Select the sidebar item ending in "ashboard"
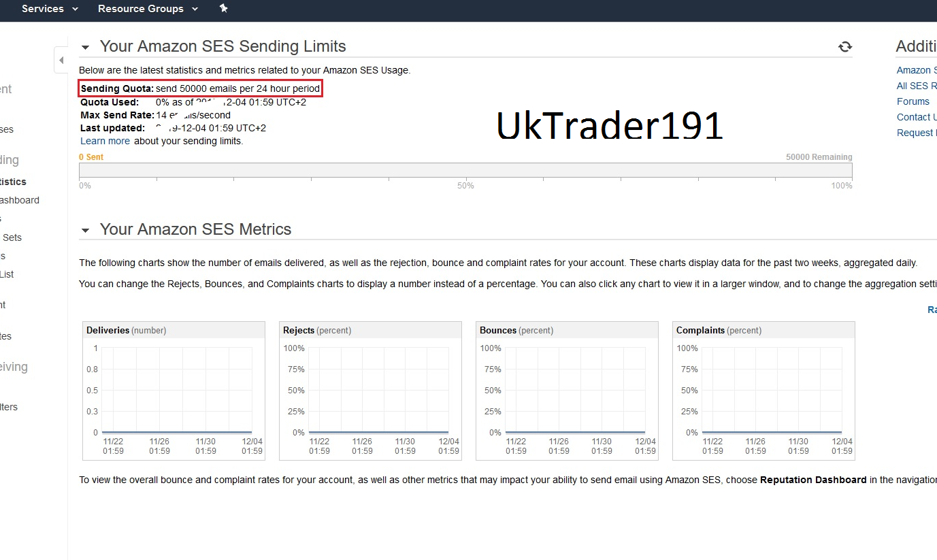 [x=20, y=200]
